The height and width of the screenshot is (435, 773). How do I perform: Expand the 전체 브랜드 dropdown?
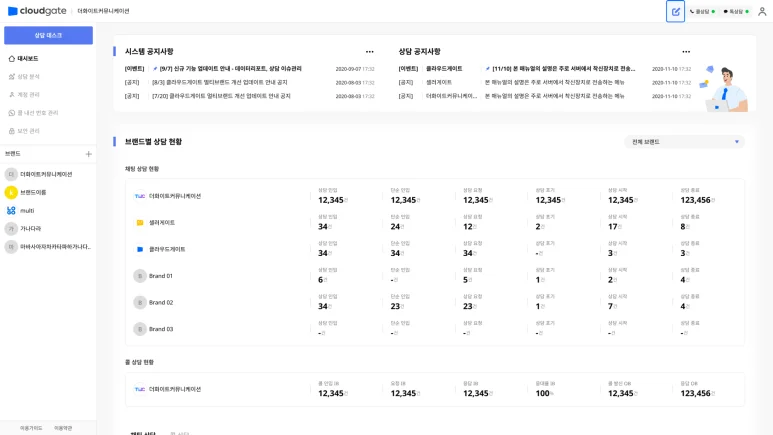point(684,142)
